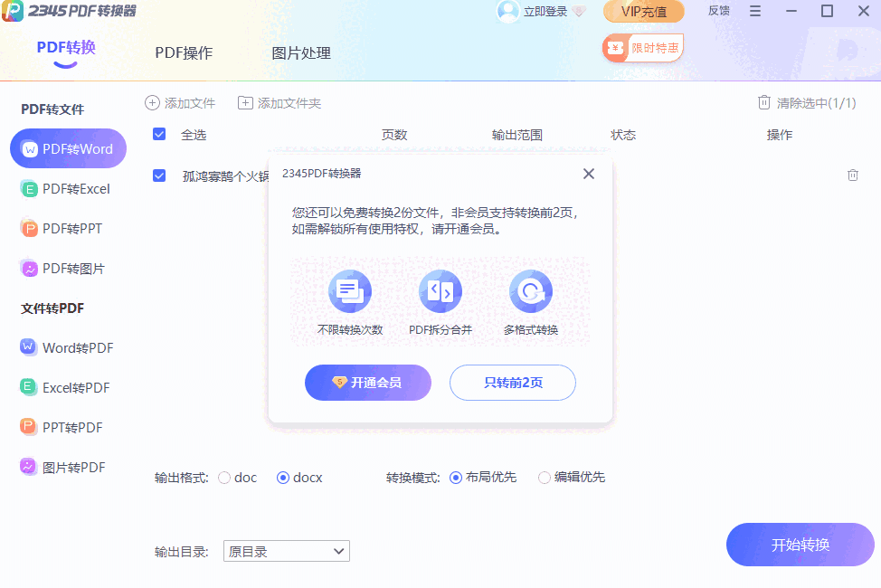The height and width of the screenshot is (588, 881).
Task: Close the 2345PDF转换器 dialog
Action: [x=588, y=174]
